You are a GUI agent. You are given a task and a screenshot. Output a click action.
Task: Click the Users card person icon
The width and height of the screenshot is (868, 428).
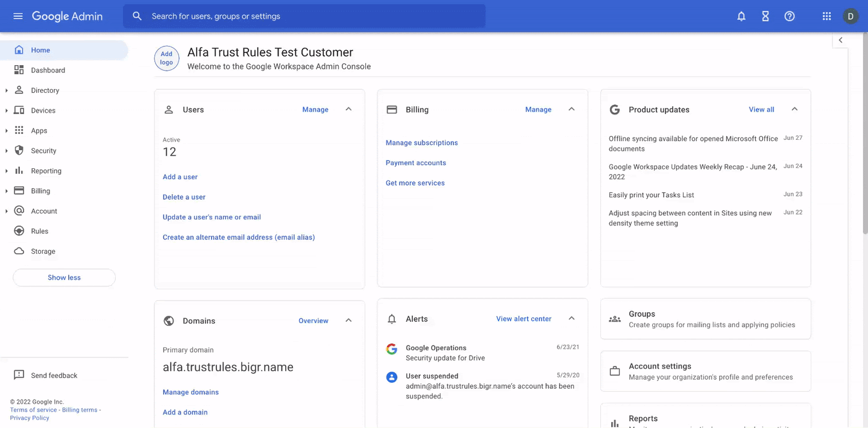click(x=169, y=110)
